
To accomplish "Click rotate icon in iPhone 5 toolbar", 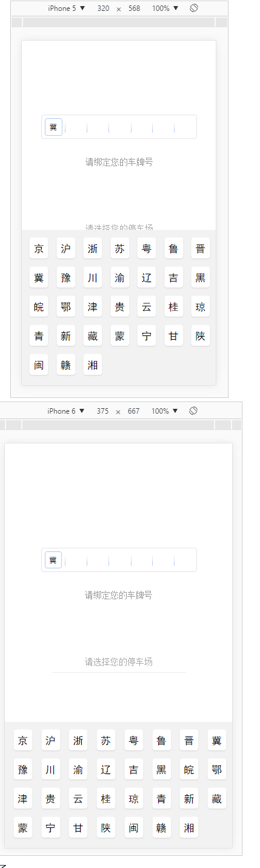I will point(194,8).
